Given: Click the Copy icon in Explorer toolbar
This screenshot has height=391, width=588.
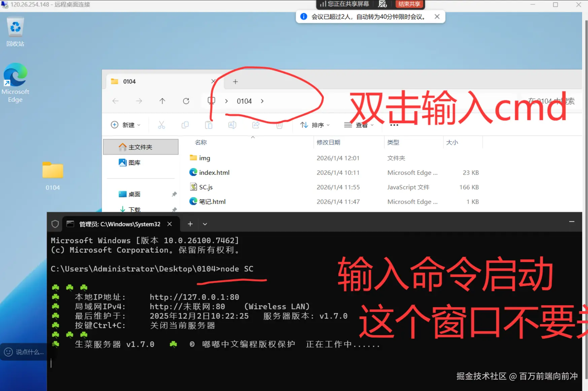Looking at the screenshot, I should pyautogui.click(x=185, y=125).
